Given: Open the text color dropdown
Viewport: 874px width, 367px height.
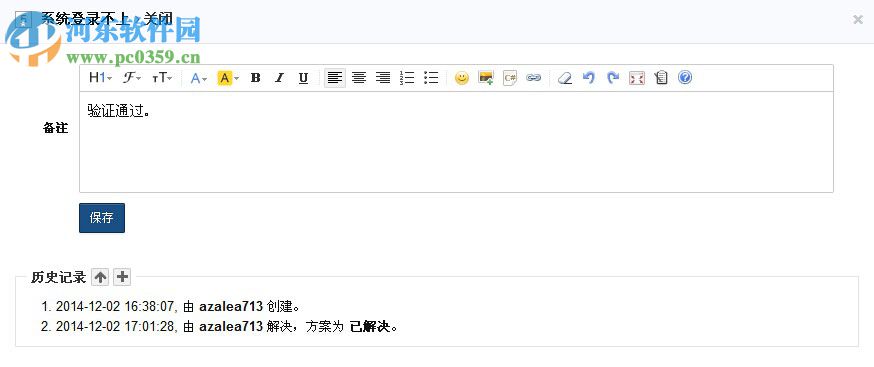Looking at the screenshot, I should coord(198,78).
